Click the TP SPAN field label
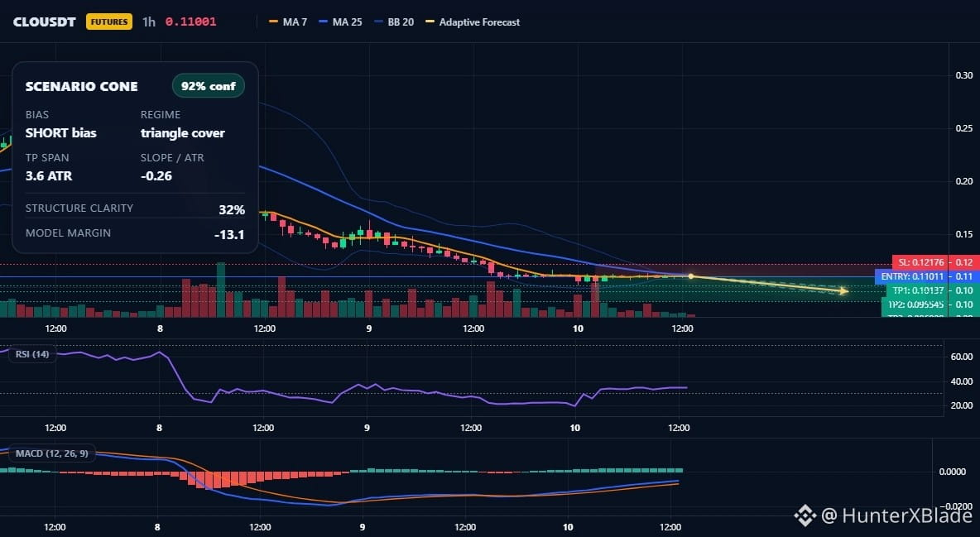980x537 pixels. point(47,157)
